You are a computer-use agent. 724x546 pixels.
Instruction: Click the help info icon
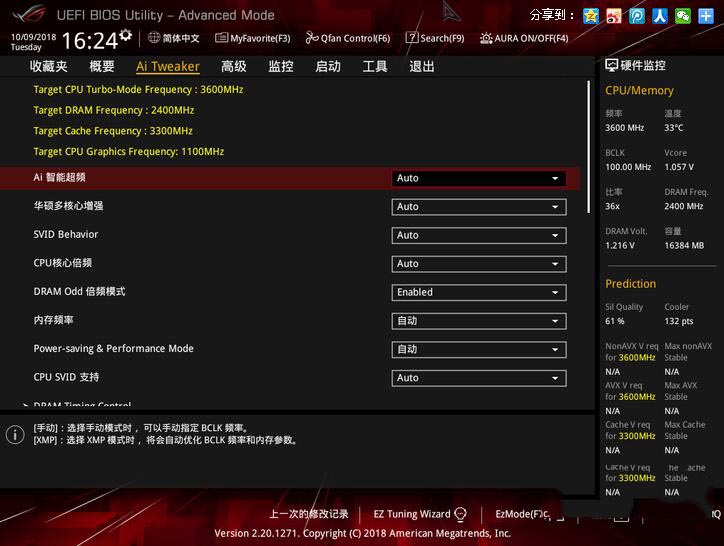[x=15, y=434]
